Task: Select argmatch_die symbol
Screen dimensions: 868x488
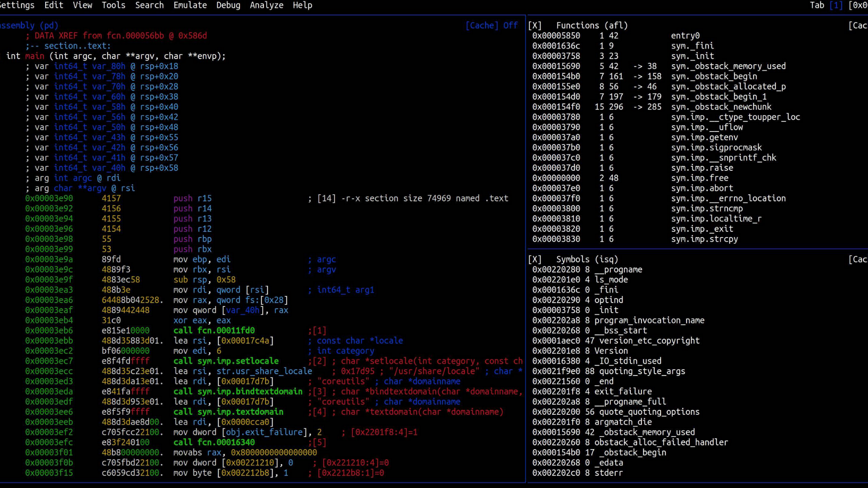Action: click(x=623, y=422)
